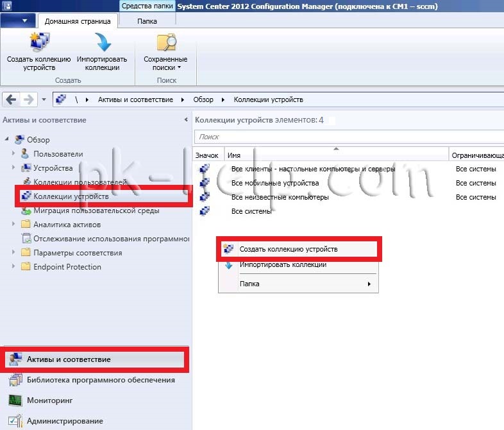Viewport: 504px width, 430px height.
Task: Click the Активы и соответствие workspace icon
Action: [15, 359]
